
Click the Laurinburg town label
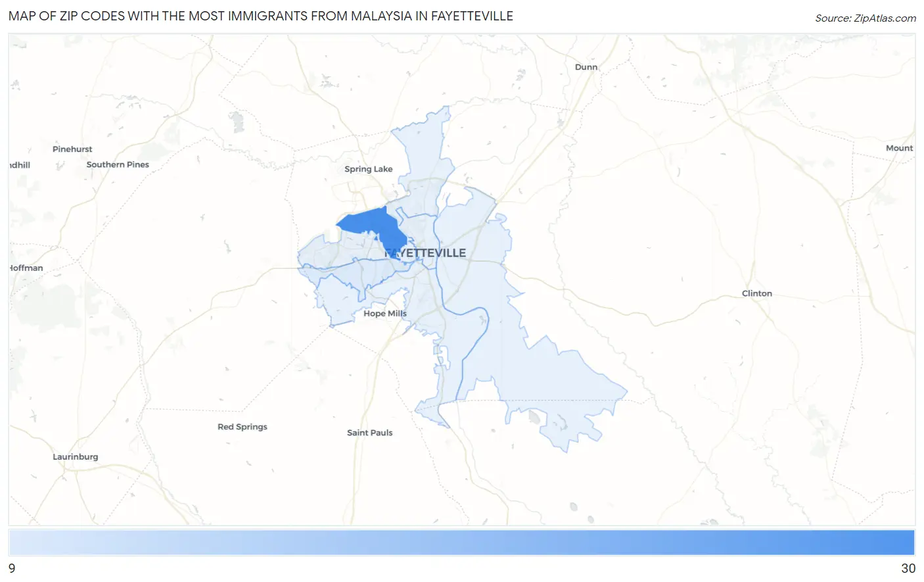click(76, 457)
